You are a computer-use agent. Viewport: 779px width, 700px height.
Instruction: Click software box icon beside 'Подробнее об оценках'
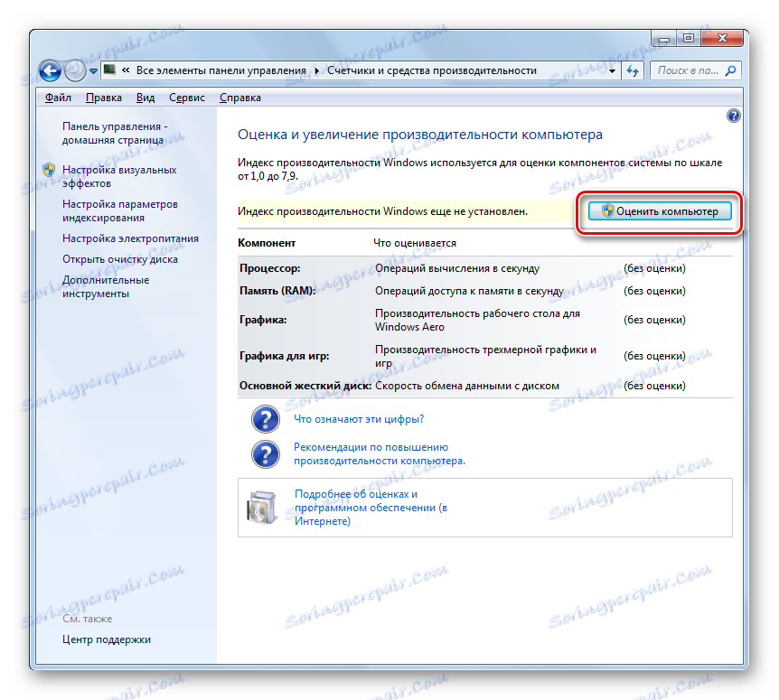click(x=262, y=508)
